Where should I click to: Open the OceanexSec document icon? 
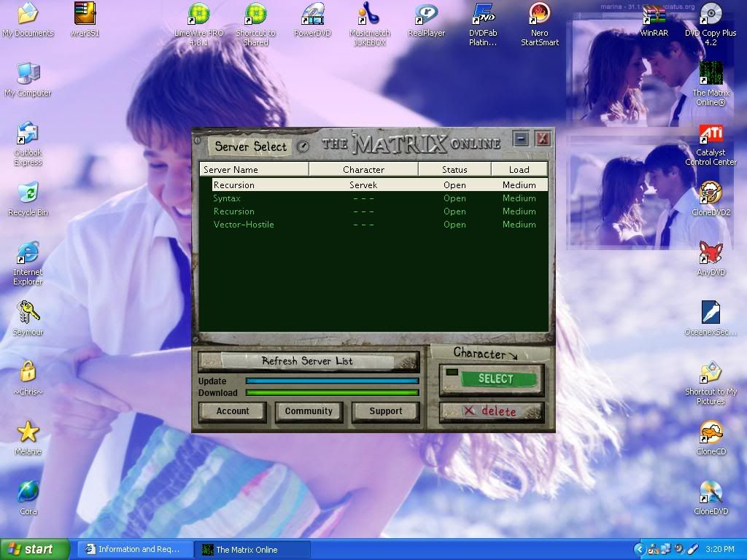pyautogui.click(x=711, y=318)
